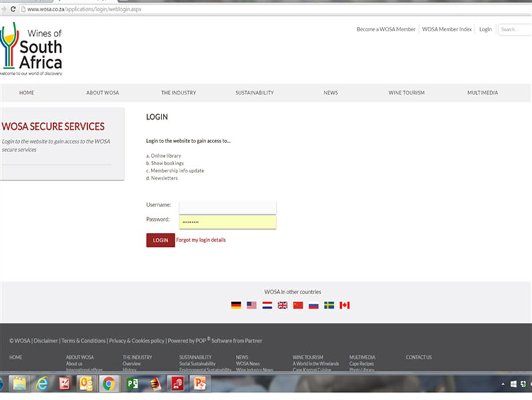The image size is (532, 400).
Task: Click the Login link in the header
Action: [x=485, y=29]
